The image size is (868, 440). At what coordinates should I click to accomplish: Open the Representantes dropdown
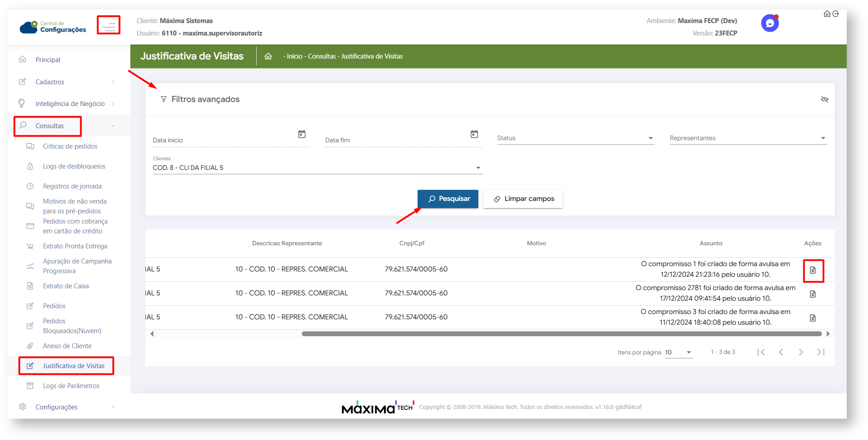[x=747, y=138]
